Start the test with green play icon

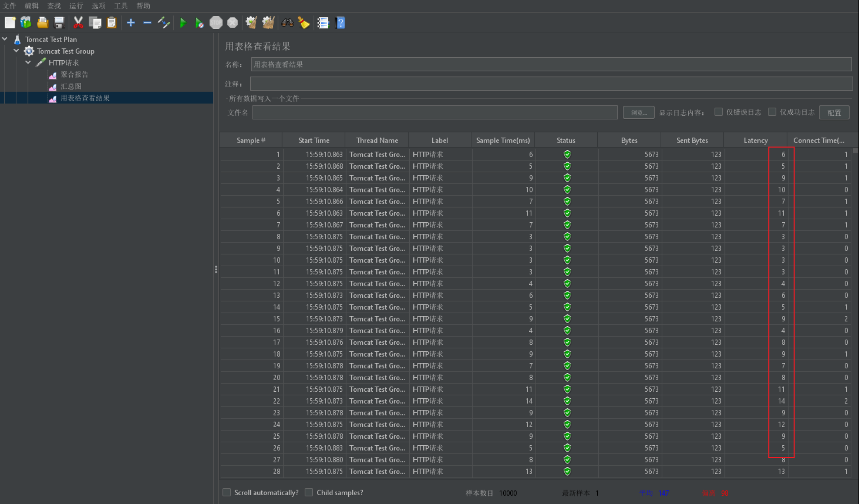pyautogui.click(x=183, y=23)
